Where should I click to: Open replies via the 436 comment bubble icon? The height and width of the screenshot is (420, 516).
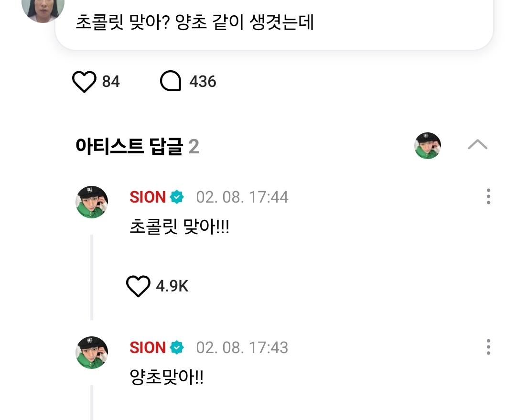(x=171, y=82)
